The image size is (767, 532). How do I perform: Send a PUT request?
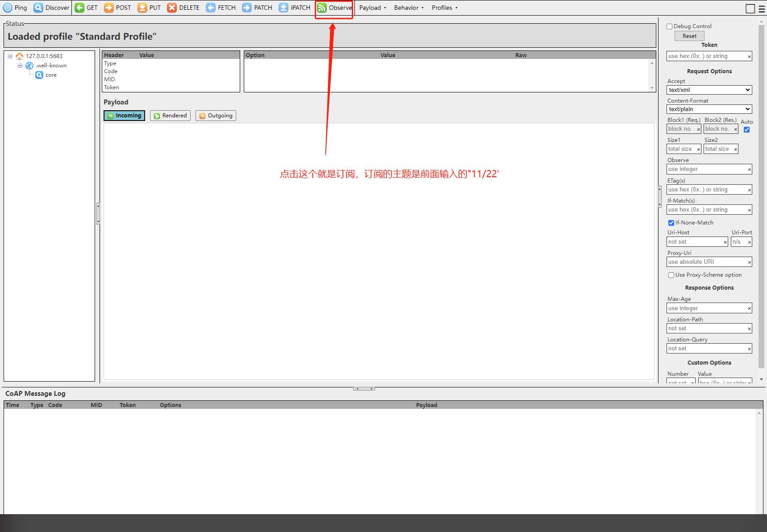click(x=149, y=8)
